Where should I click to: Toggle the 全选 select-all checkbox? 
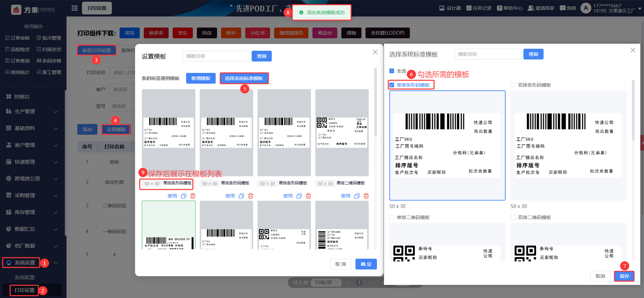391,71
